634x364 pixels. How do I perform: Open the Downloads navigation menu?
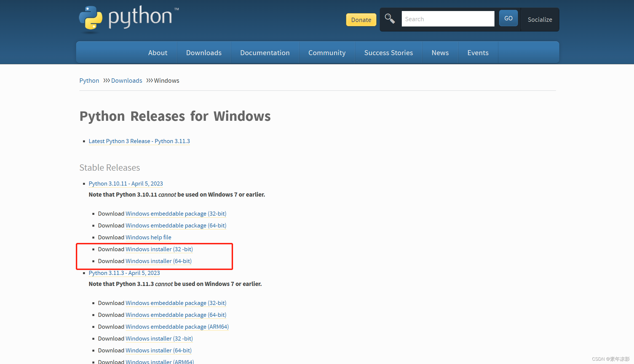tap(204, 52)
